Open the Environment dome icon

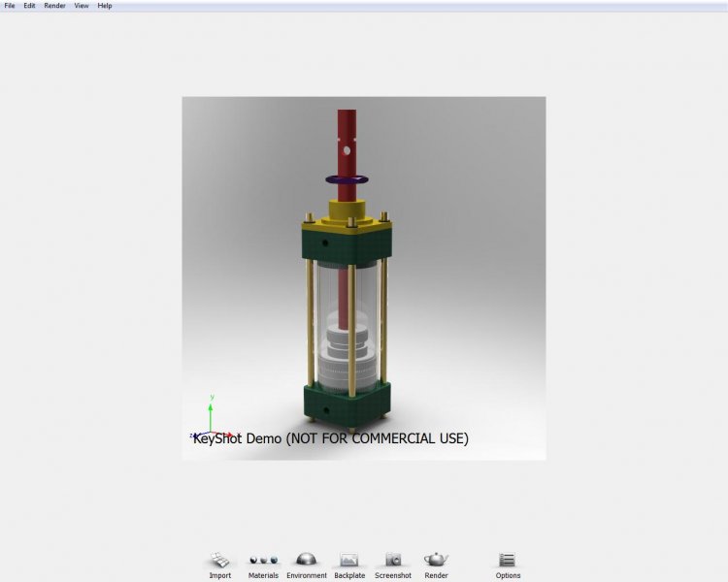[307, 560]
